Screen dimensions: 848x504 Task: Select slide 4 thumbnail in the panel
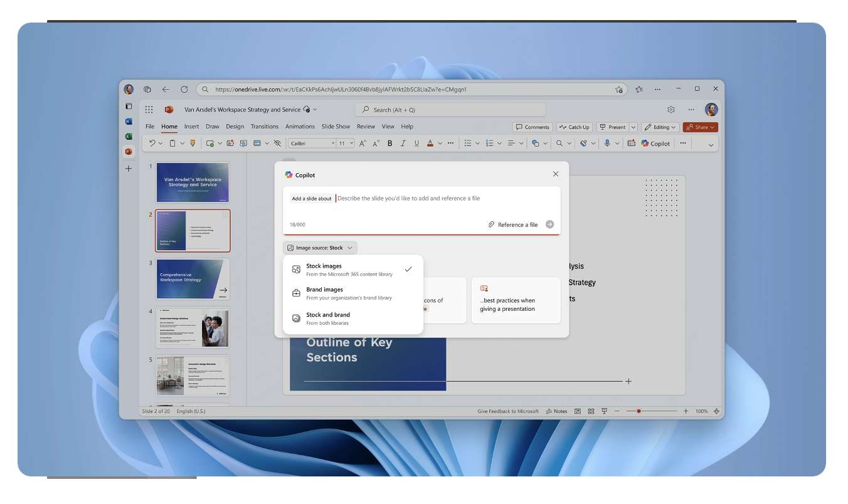point(193,328)
